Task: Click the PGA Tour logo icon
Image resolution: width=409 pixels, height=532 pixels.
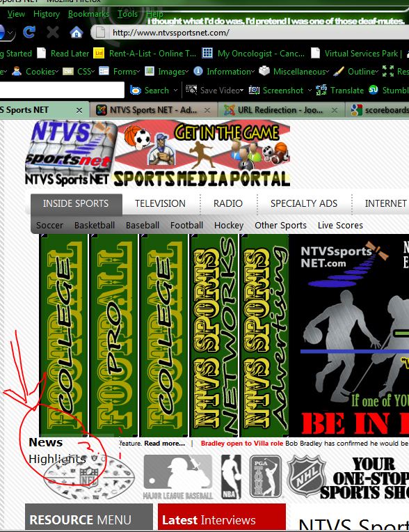Action: click(x=265, y=477)
